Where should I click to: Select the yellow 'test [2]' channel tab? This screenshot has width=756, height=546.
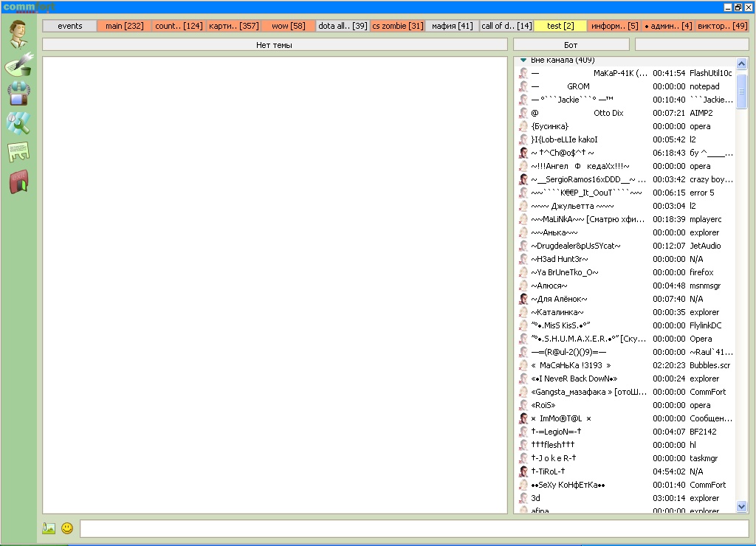560,26
